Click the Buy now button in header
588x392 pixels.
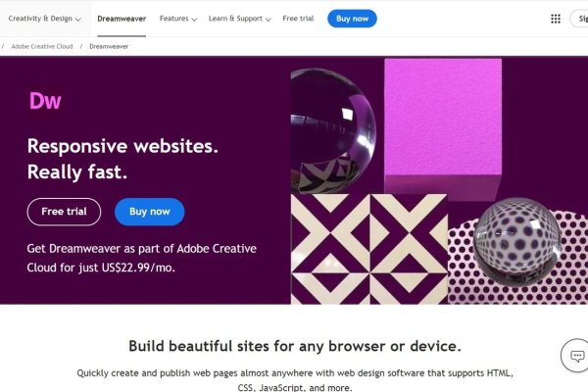click(352, 19)
